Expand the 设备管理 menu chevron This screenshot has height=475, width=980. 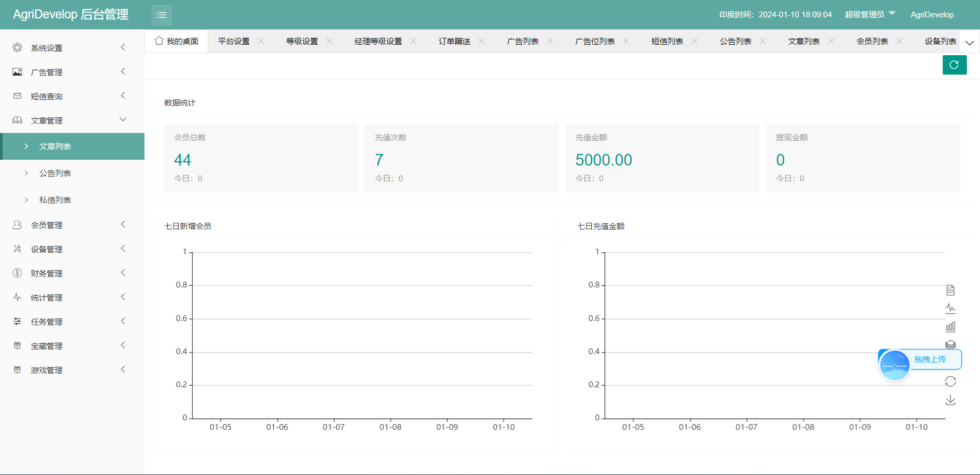pos(123,249)
